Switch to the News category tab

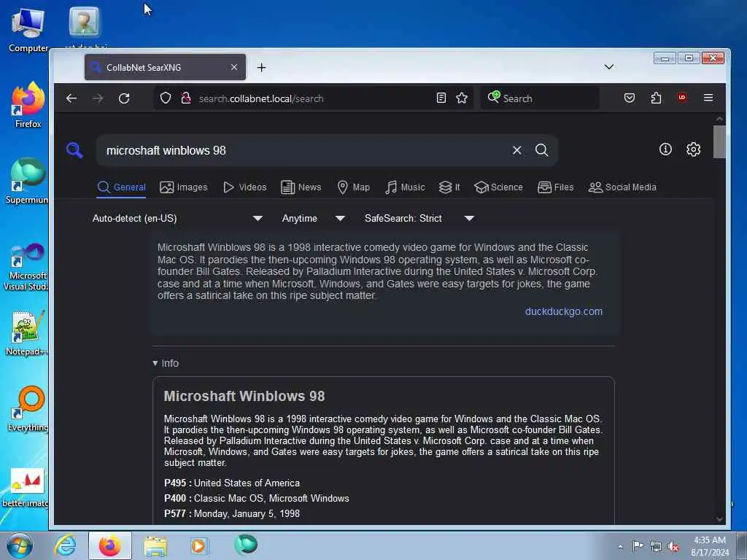pos(301,187)
